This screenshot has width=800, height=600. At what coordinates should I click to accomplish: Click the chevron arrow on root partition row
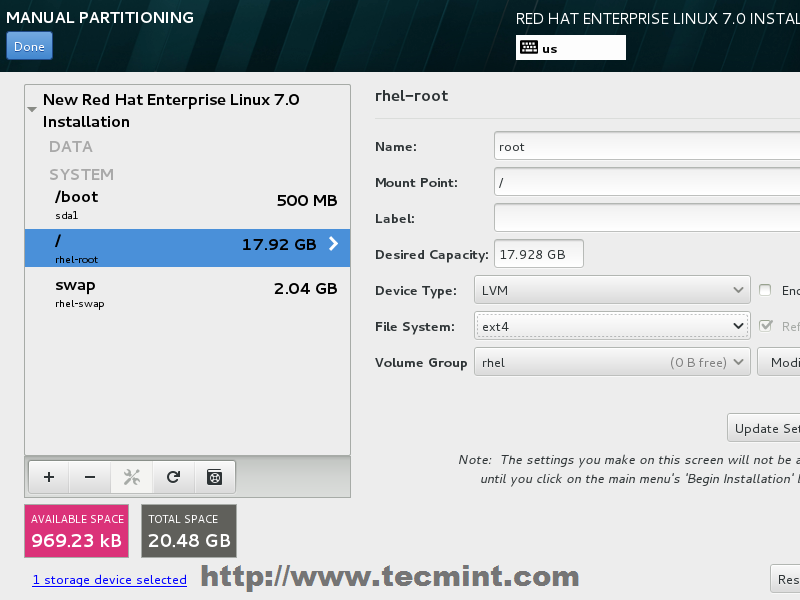(333, 244)
